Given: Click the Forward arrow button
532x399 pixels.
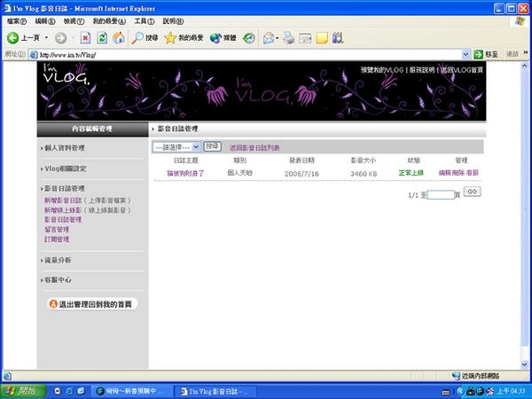Looking at the screenshot, I should pos(60,37).
